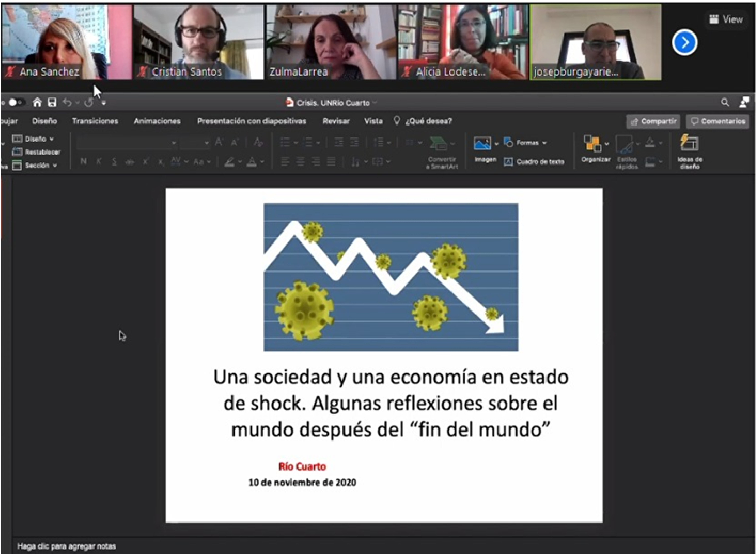Image resolution: width=756 pixels, height=554 pixels.
Task: Open the Diseño layout dropdown
Action: pyautogui.click(x=33, y=139)
